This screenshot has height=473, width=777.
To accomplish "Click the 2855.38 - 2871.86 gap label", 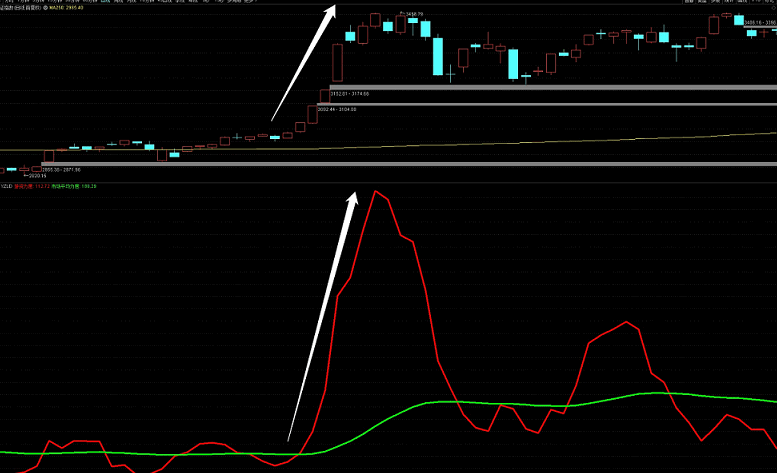I will (61, 169).
